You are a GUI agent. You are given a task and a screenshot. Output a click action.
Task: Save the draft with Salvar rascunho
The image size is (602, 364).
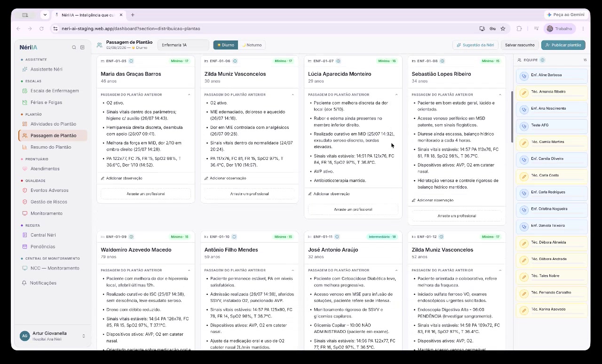tap(520, 45)
